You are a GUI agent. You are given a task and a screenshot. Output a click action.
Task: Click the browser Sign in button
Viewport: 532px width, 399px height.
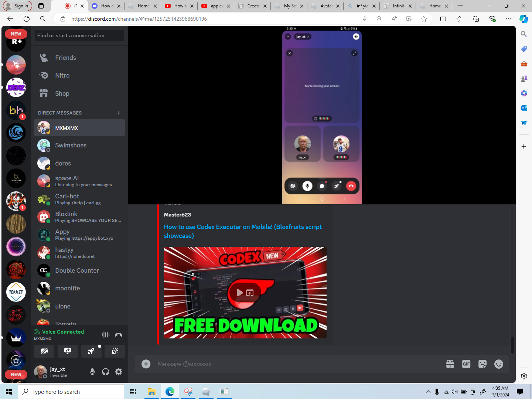17,6
